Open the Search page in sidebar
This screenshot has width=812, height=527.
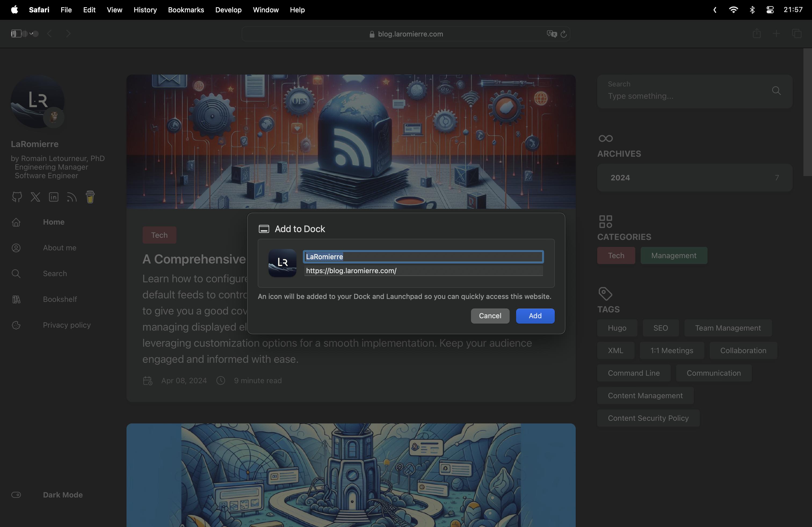55,273
